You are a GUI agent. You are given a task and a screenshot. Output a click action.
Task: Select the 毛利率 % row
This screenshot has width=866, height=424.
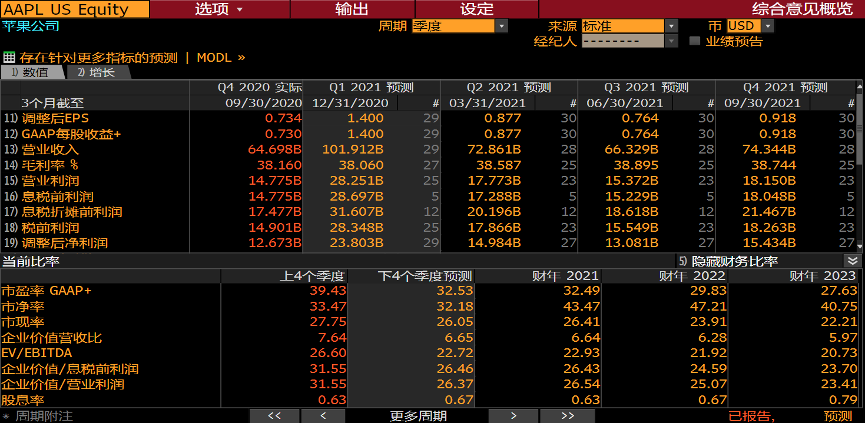(x=429, y=165)
